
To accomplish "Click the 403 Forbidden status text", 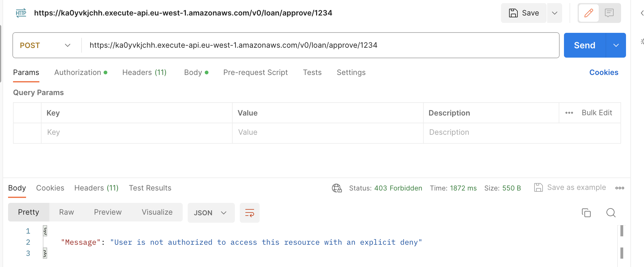I will click(x=398, y=188).
